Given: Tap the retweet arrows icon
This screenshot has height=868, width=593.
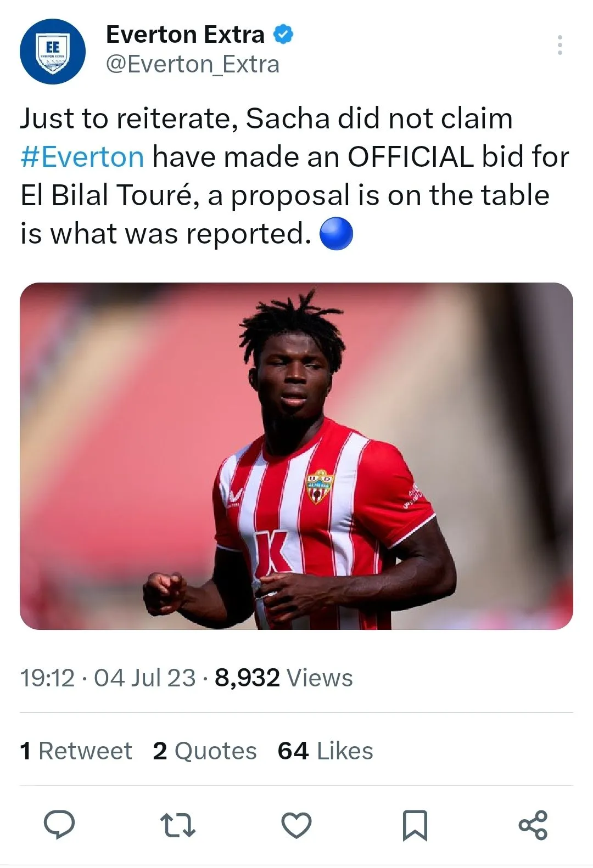Looking at the screenshot, I should click(177, 825).
